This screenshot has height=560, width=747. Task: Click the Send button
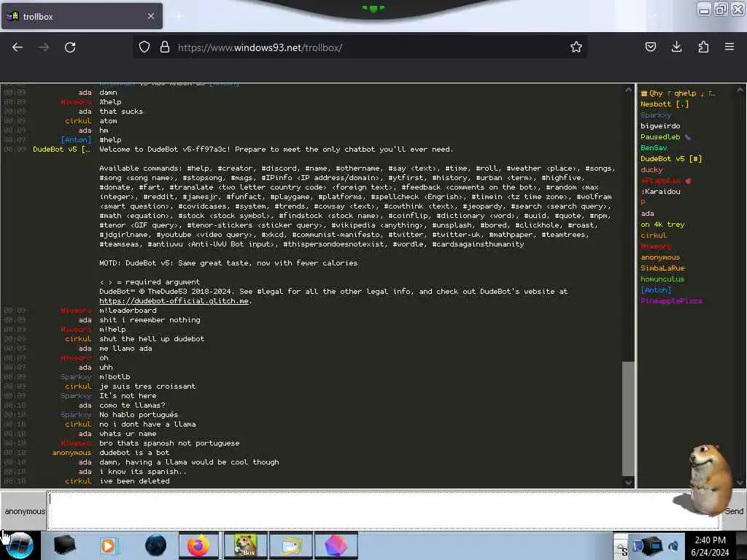734,511
